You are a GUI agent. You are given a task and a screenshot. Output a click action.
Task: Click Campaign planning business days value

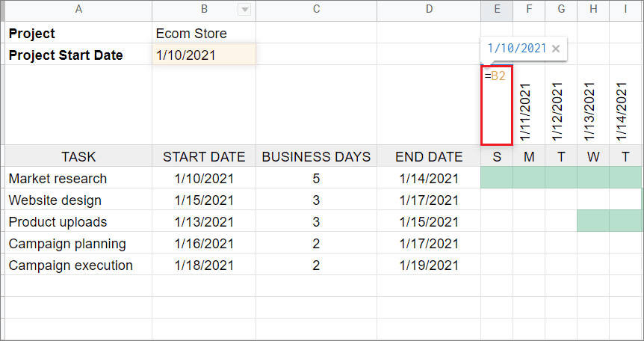coord(316,243)
